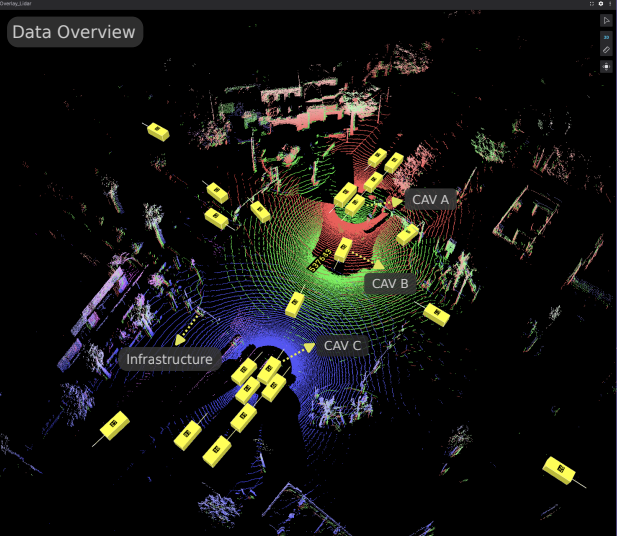617x536 pixels.
Task: Toggle the 3D camera view button
Action: pos(606,35)
